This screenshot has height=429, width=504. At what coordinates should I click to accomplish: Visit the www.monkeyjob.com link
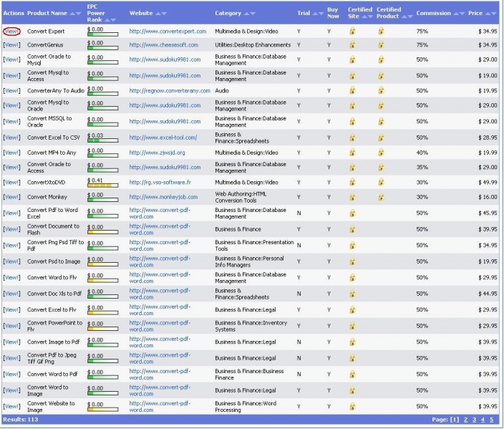(x=163, y=197)
